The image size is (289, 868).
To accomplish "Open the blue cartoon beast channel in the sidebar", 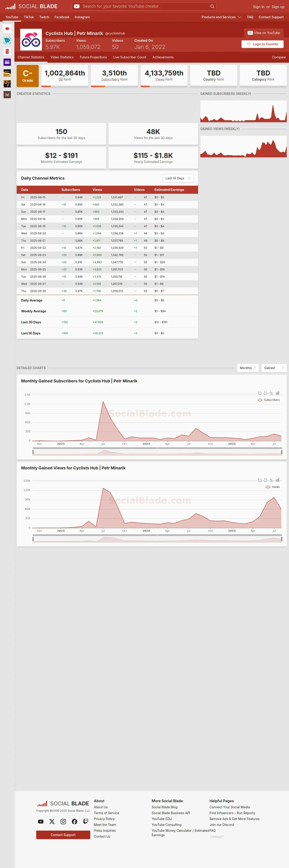I will coord(7,41).
